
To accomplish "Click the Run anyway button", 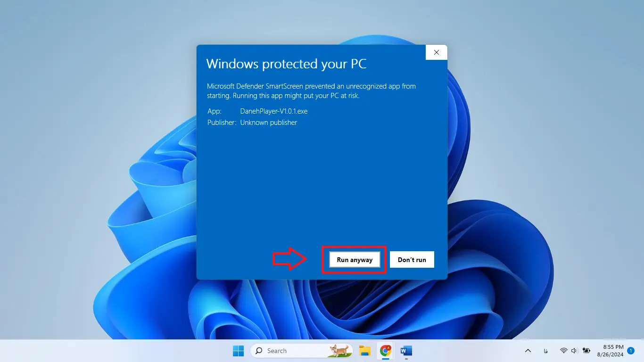I will click(x=355, y=260).
